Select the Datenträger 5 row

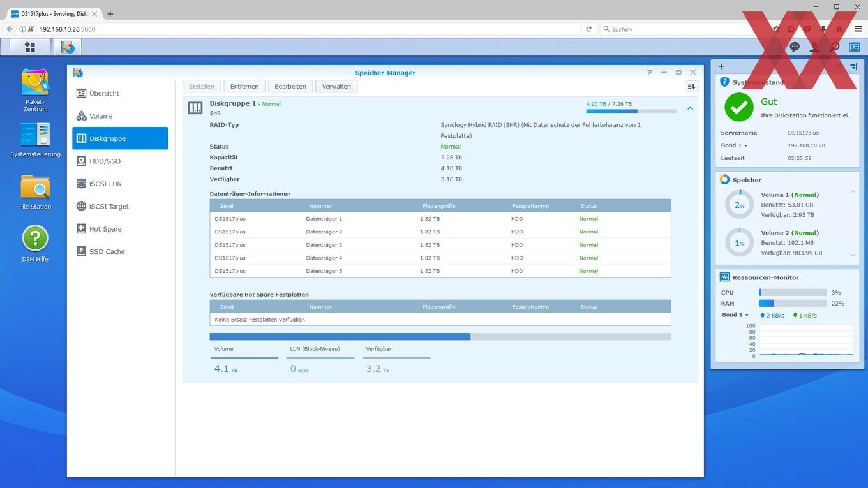440,271
